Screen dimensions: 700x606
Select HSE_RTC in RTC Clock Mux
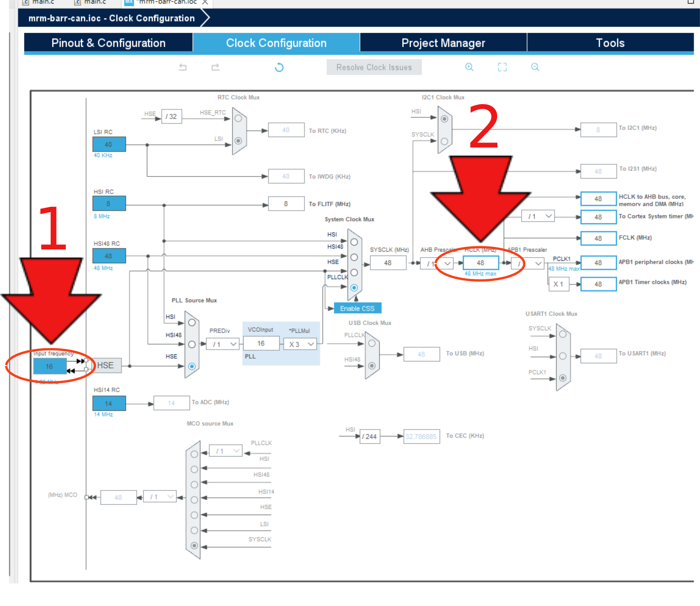point(238,118)
